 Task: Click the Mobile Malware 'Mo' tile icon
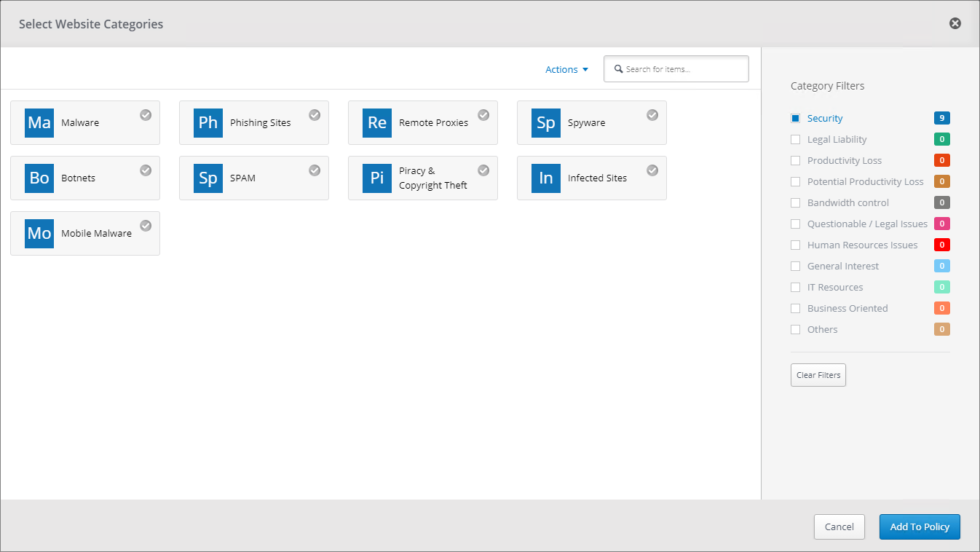click(x=39, y=233)
